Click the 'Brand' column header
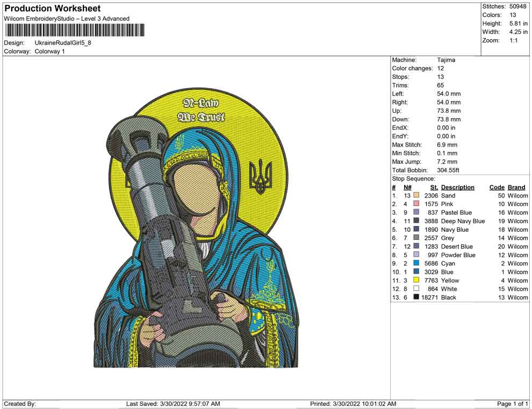The width and height of the screenshot is (532, 409). click(x=516, y=187)
